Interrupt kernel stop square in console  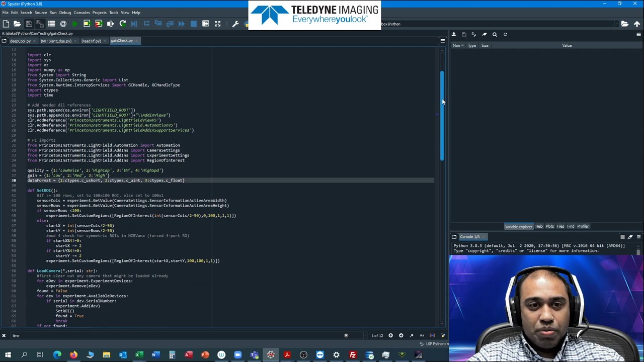(x=622, y=237)
